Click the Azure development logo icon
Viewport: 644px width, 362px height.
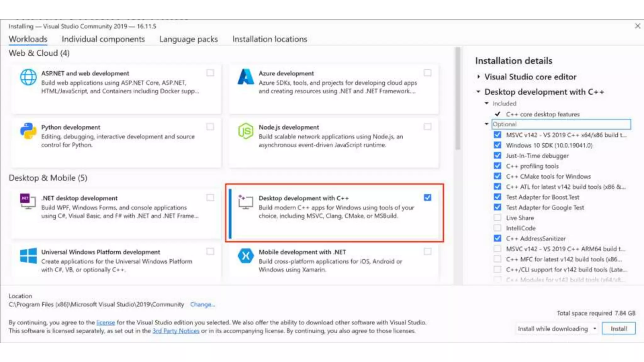coord(246,77)
